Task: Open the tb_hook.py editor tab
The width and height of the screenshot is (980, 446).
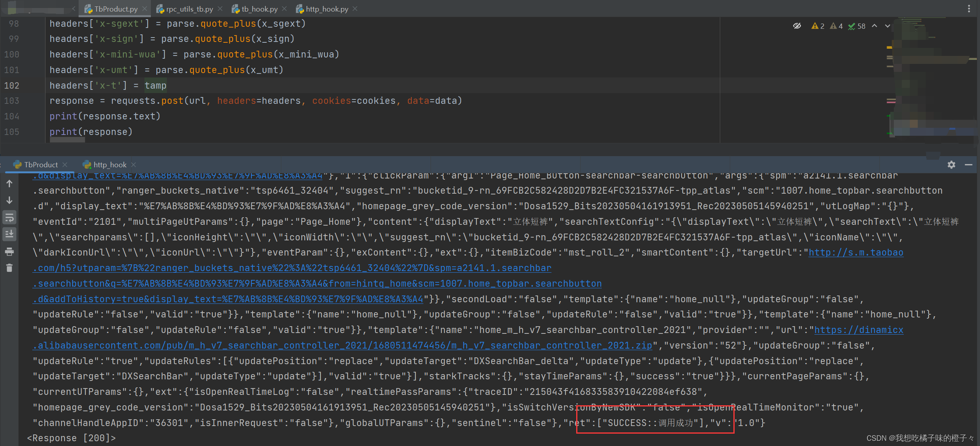Action: point(259,9)
